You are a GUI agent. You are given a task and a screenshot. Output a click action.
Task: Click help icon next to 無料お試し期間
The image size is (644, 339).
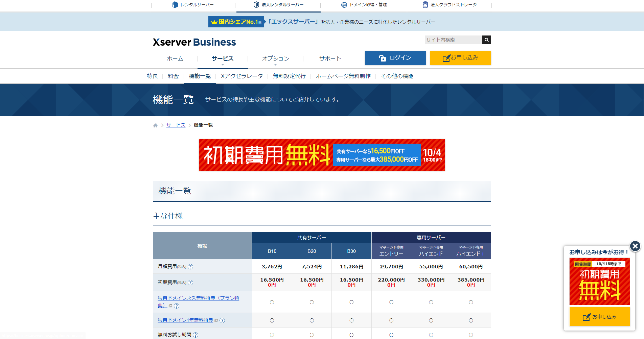tap(195, 335)
